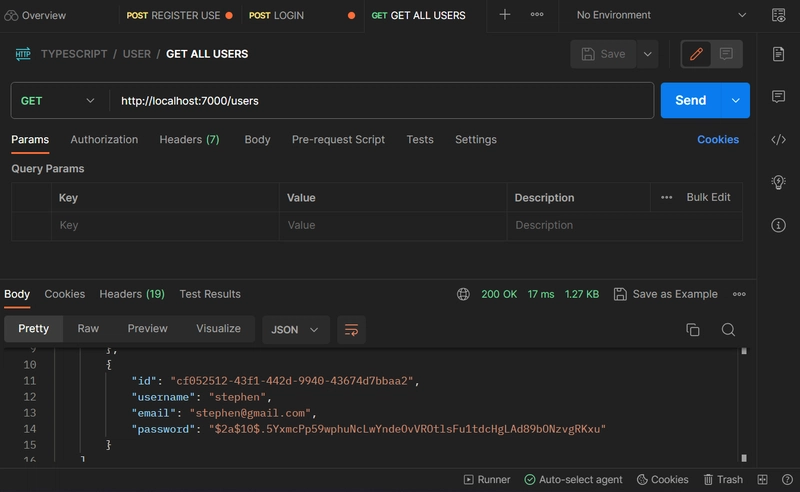Click Save as Example

tap(666, 294)
